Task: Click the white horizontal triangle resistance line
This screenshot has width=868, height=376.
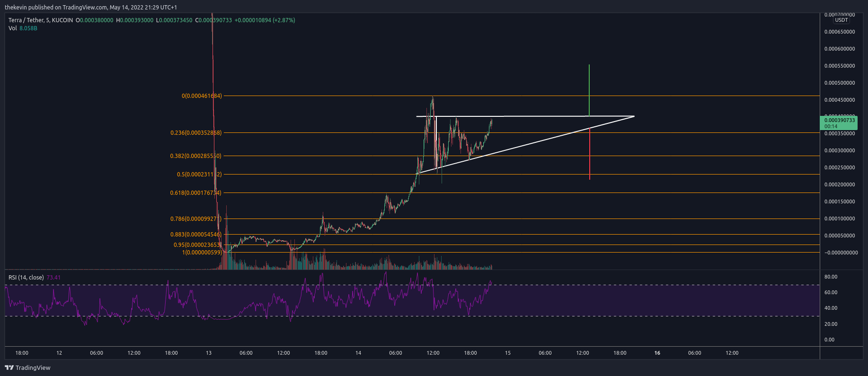Action: pos(525,116)
